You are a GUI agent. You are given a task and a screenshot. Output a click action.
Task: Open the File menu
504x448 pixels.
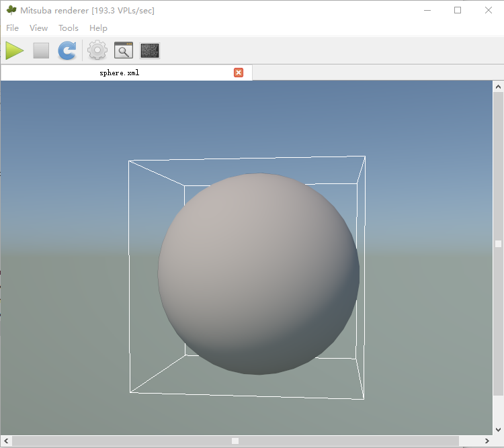click(12, 28)
